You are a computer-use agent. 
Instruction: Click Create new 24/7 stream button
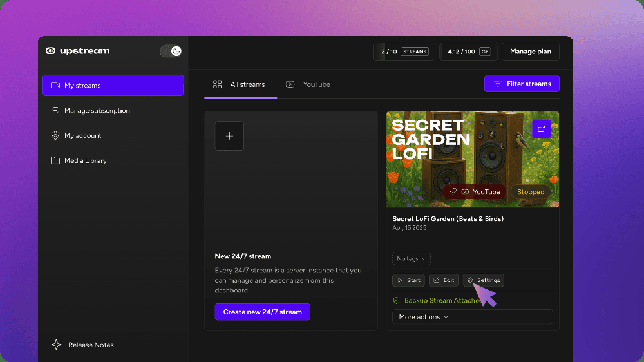pos(263,312)
